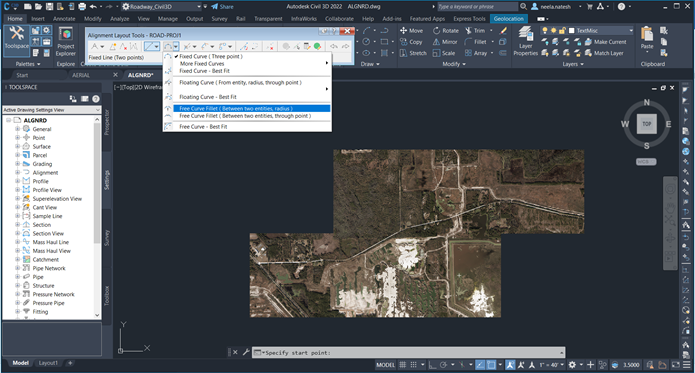This screenshot has width=695, height=373.
Task: Click the Customization hamburger icon in status bar
Action: (687, 365)
